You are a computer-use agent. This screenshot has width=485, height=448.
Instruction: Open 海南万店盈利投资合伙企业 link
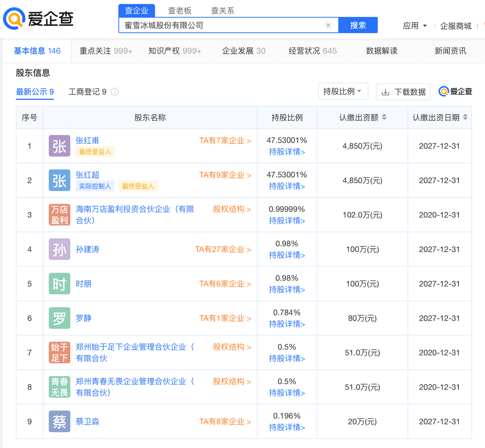coord(135,215)
